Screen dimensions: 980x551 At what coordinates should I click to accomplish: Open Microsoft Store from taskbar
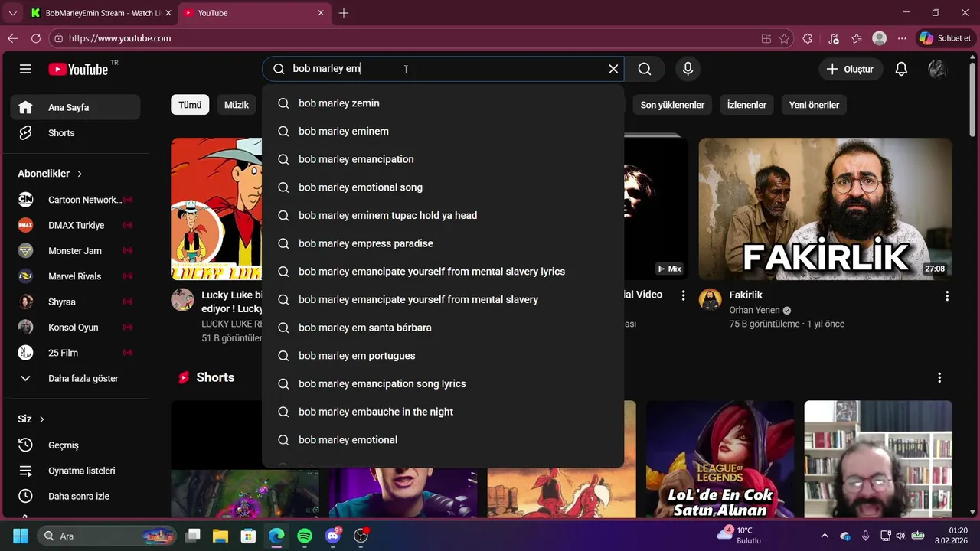[248, 536]
